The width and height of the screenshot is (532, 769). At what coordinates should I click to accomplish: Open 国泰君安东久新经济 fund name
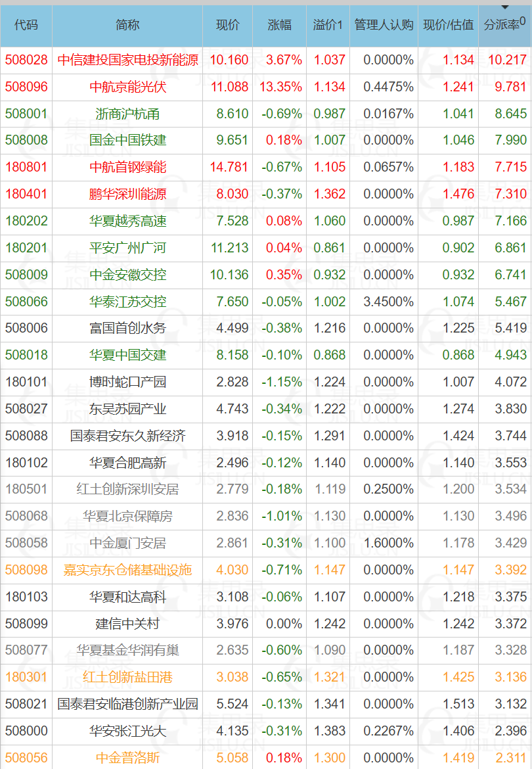[128, 436]
